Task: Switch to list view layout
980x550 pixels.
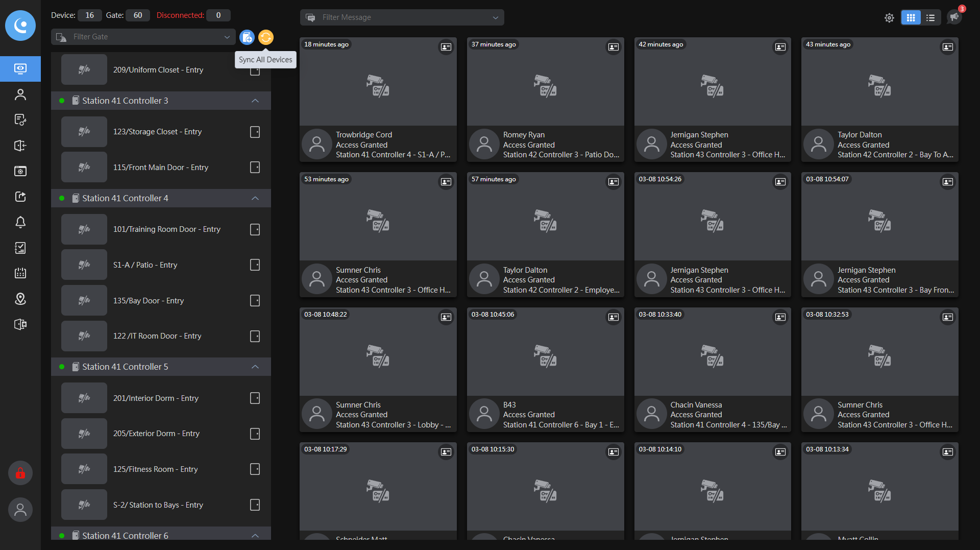Action: point(930,18)
